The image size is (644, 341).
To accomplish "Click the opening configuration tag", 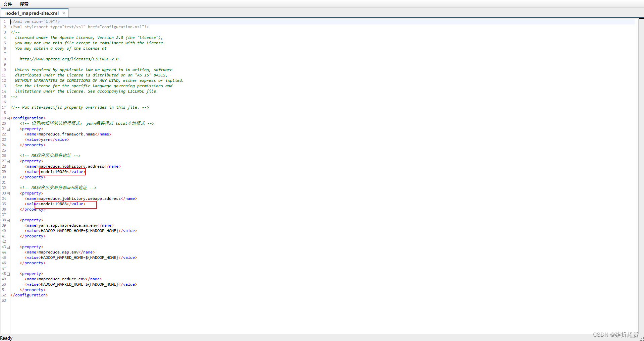I will (x=28, y=118).
